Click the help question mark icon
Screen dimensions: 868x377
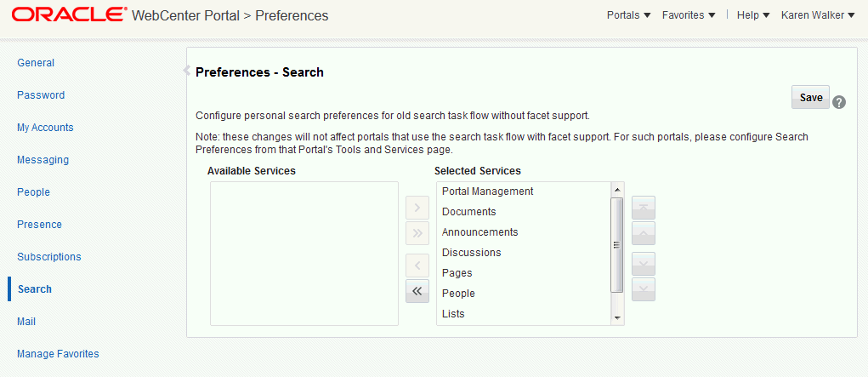pyautogui.click(x=839, y=103)
